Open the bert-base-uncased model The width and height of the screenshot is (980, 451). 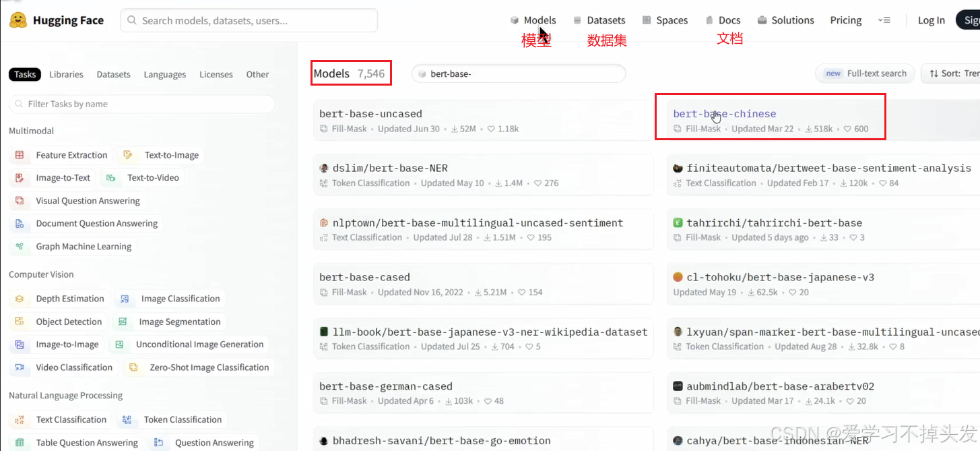(x=483, y=120)
